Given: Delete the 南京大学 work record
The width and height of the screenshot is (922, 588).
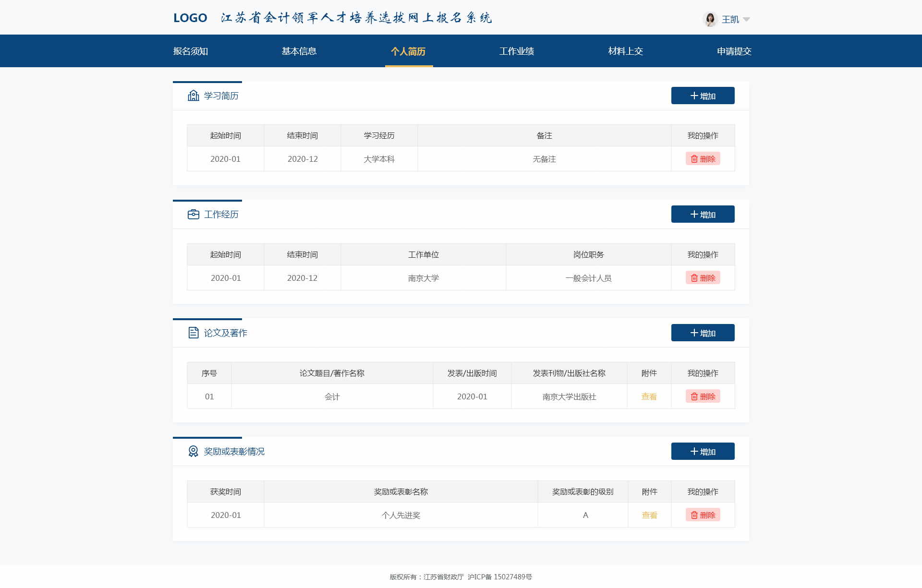Looking at the screenshot, I should [x=703, y=278].
